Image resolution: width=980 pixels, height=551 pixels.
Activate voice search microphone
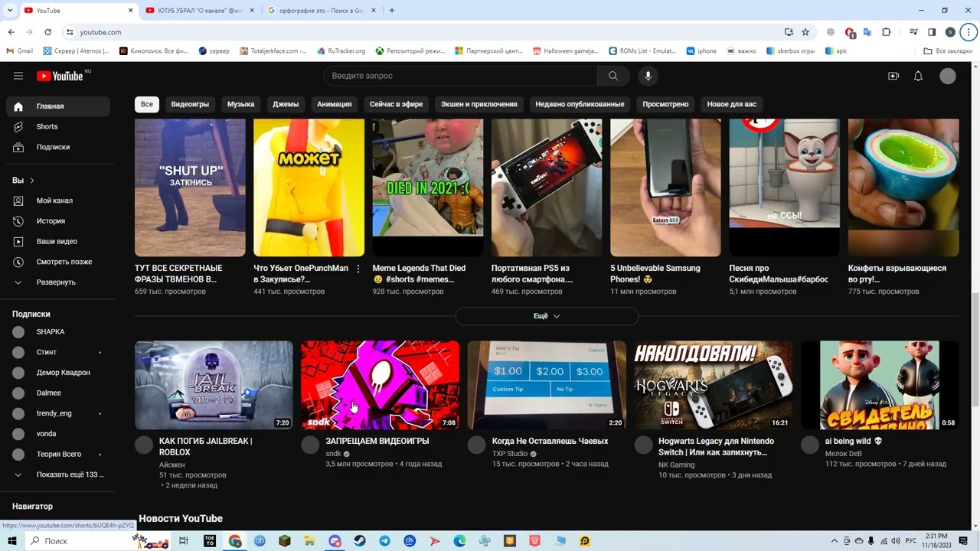click(648, 76)
